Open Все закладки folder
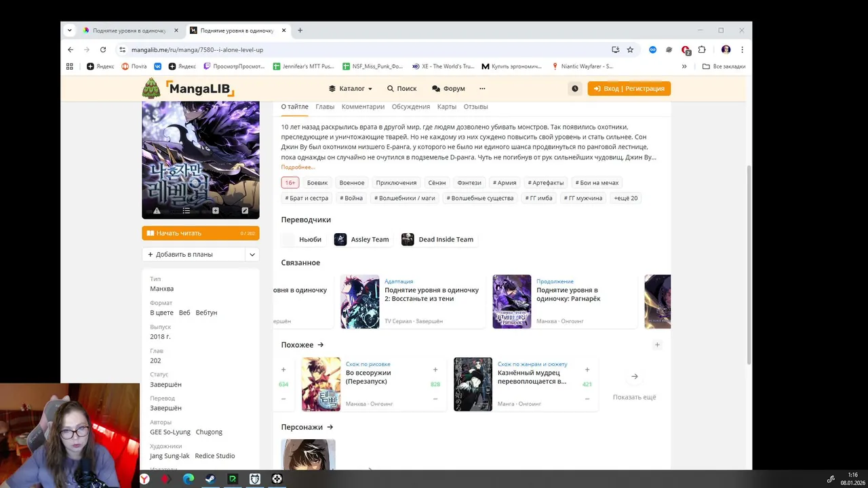868x488 pixels. point(724,66)
